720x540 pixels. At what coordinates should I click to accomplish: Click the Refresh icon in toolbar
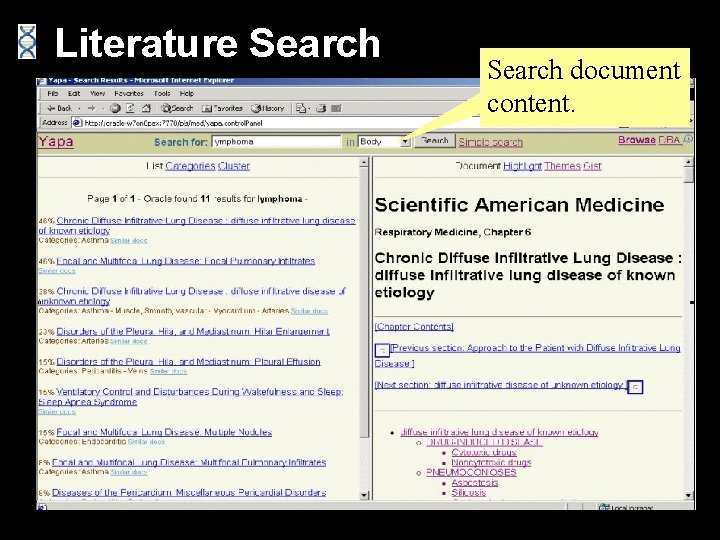click(x=130, y=108)
